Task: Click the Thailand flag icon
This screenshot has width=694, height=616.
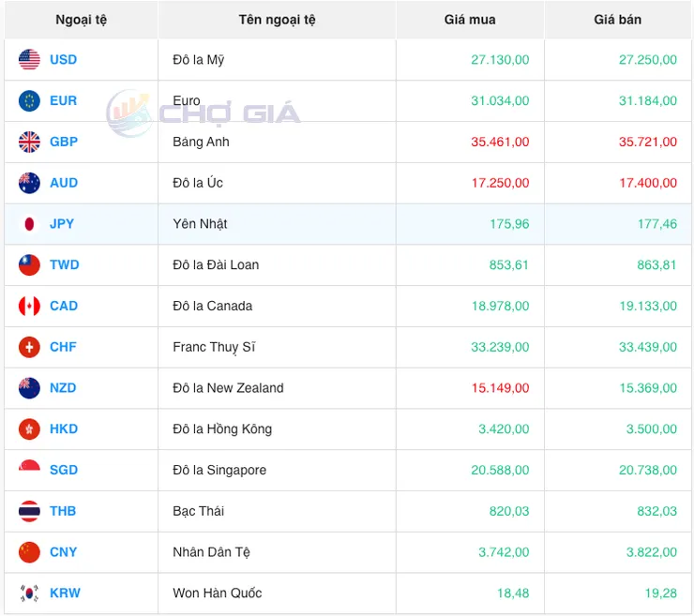Action: pos(29,511)
